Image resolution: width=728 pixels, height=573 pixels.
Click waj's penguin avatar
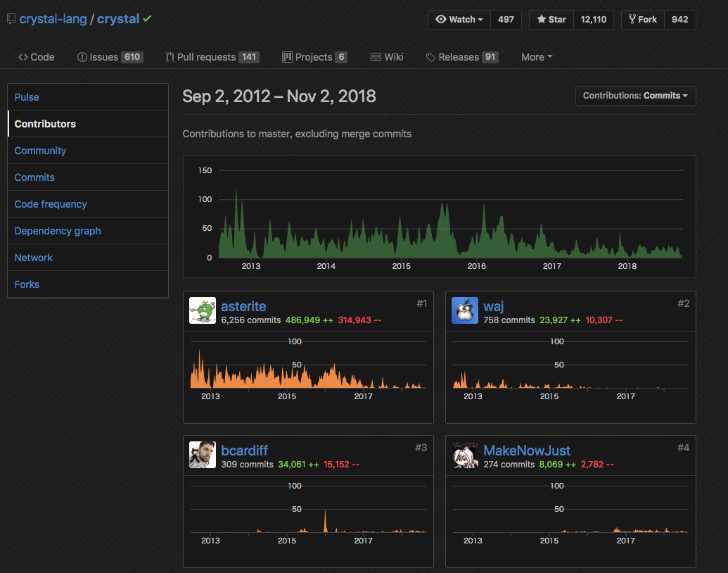(x=465, y=310)
